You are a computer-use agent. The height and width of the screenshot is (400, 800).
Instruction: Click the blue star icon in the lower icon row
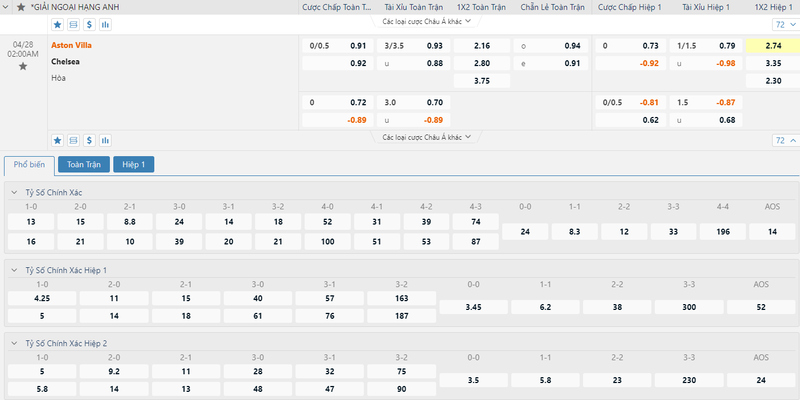(x=58, y=140)
